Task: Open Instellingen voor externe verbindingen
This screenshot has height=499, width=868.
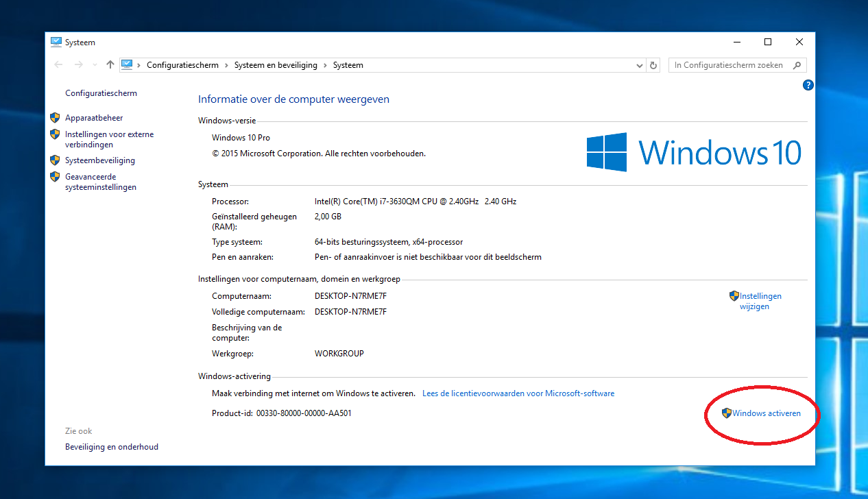Action: (109, 139)
